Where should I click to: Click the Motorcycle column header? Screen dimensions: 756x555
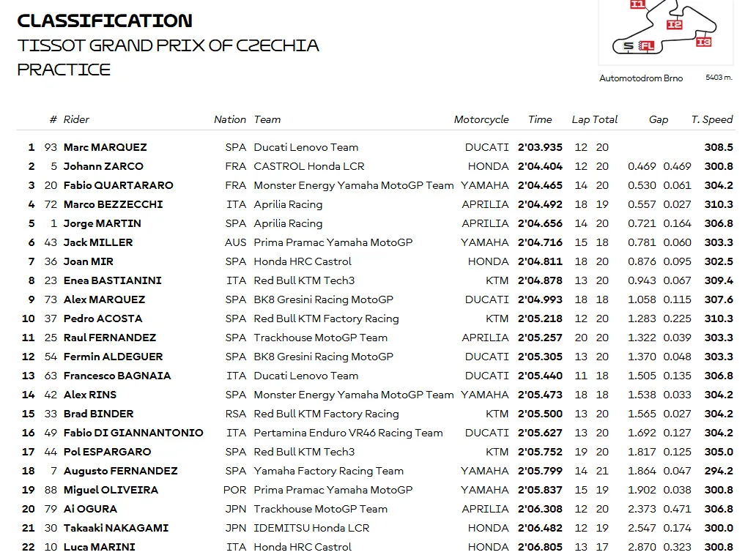481,119
